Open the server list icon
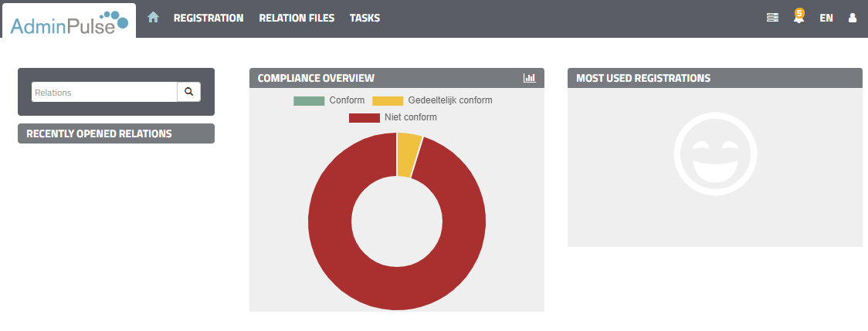The width and height of the screenshot is (868, 331). tap(772, 18)
